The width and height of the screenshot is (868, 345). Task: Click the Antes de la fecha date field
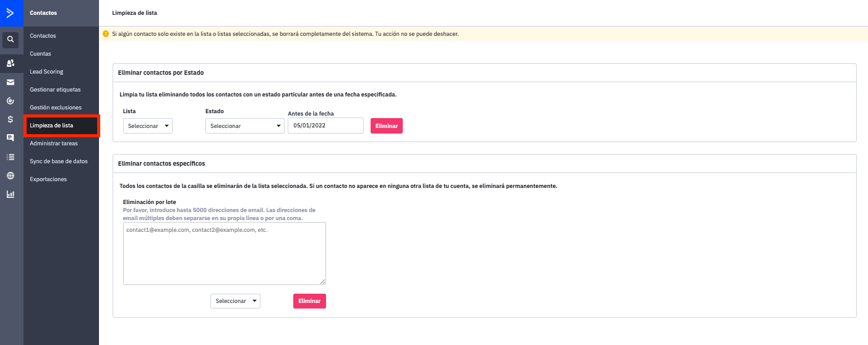coord(325,126)
